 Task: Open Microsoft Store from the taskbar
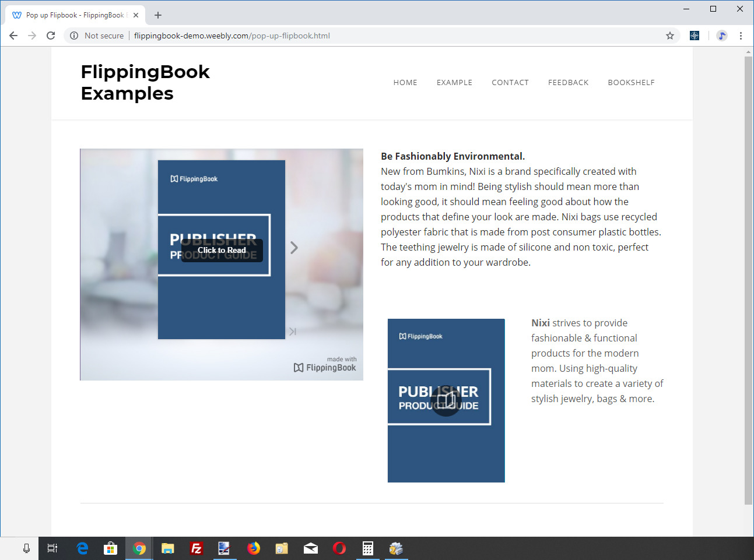click(x=111, y=548)
